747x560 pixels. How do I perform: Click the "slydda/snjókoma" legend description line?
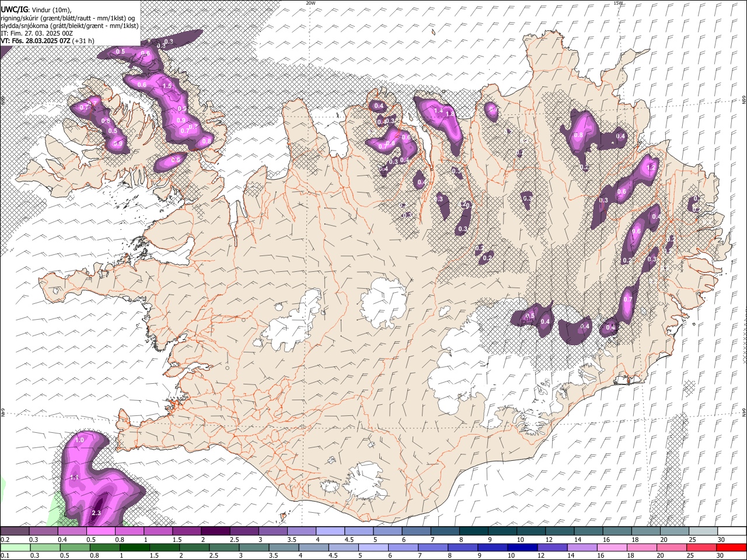tap(69, 26)
